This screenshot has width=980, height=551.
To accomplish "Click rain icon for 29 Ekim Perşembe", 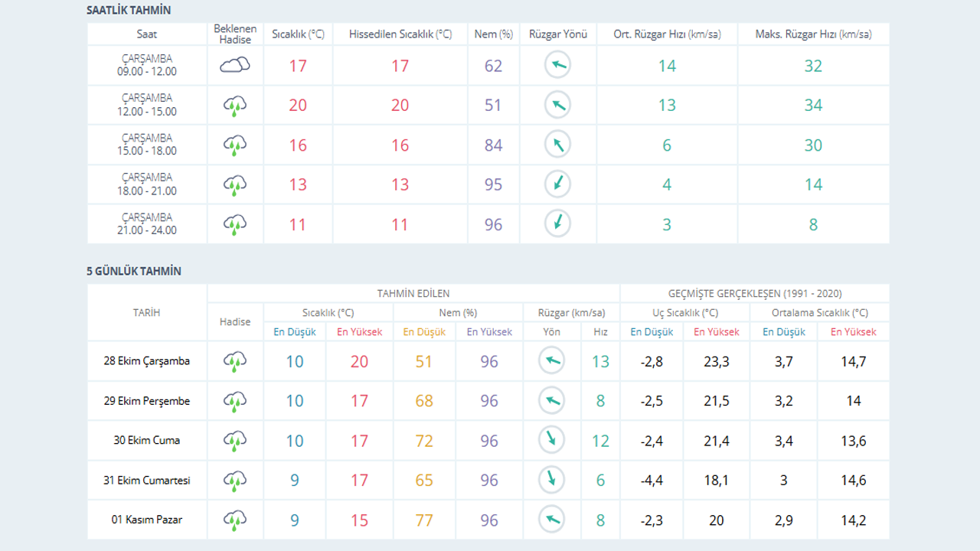I will click(x=235, y=401).
